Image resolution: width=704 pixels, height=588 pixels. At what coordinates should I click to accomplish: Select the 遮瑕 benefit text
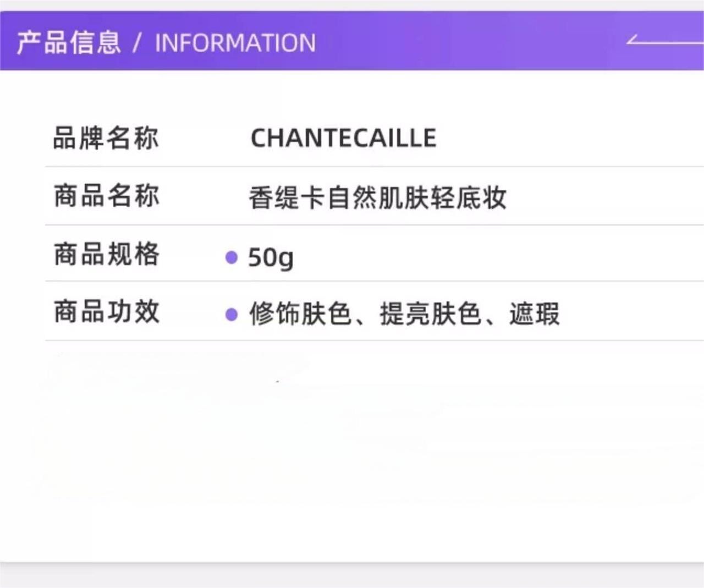pos(534,314)
